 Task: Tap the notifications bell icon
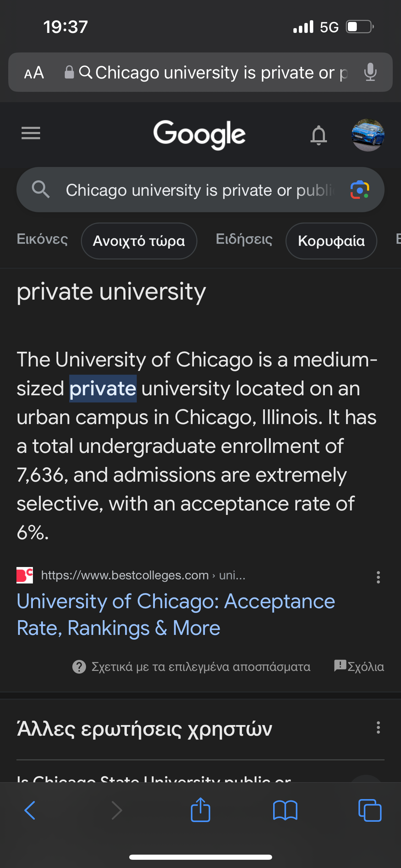point(318,135)
